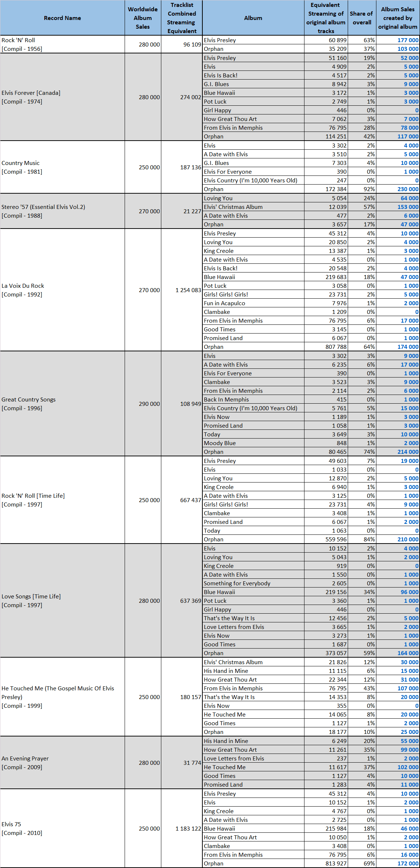
Task: Select album sales value '153 000'
Action: tap(408, 207)
